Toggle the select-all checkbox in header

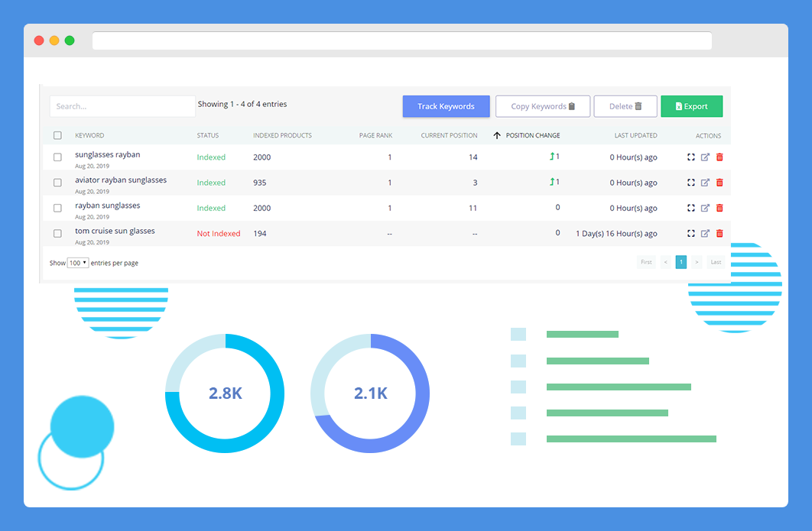point(57,135)
